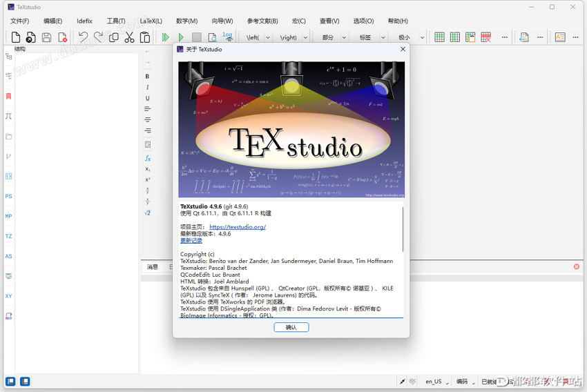587x392 pixels.
Task: Open the LaTeX(L) menu
Action: pyautogui.click(x=151, y=21)
